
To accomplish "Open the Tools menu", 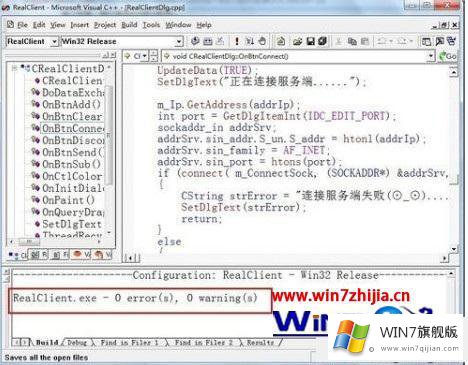I will click(151, 25).
